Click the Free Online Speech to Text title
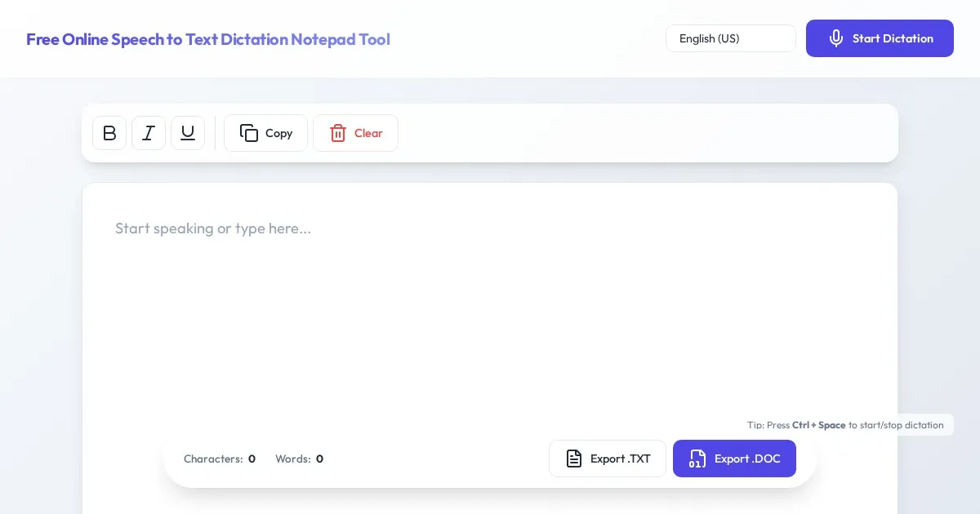This screenshot has height=514, width=980. pyautogui.click(x=207, y=39)
